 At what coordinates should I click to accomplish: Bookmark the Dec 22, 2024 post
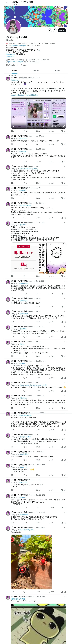62,162
